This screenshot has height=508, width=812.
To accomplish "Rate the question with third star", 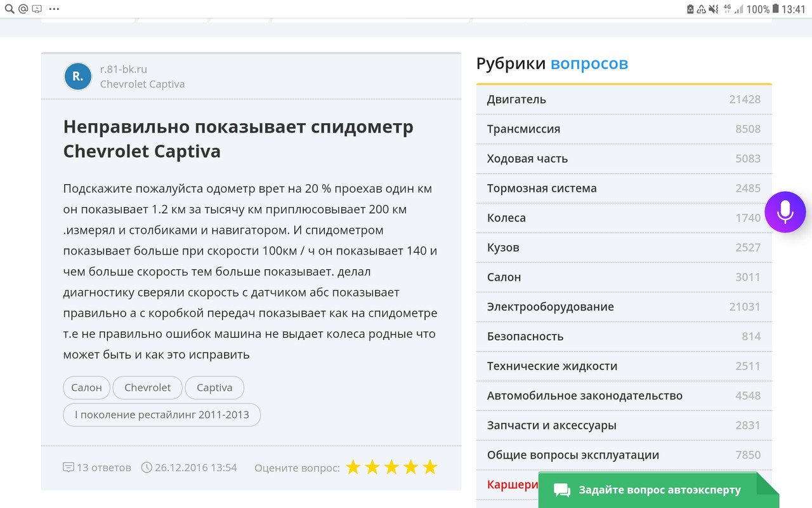I will (x=391, y=467).
